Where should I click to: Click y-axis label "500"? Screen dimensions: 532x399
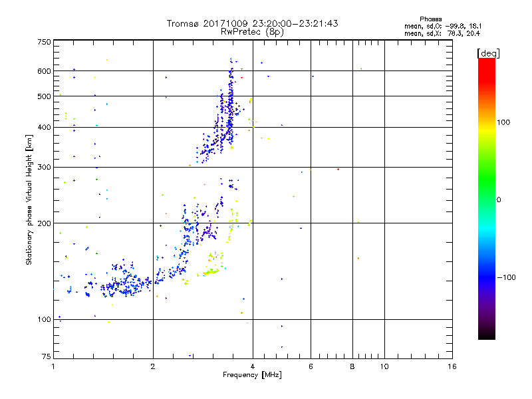tap(44, 96)
